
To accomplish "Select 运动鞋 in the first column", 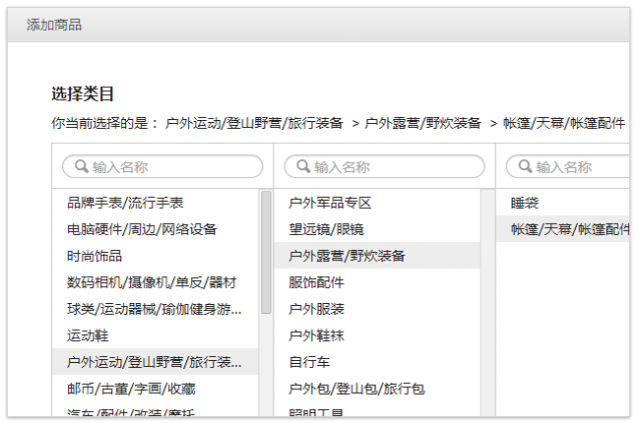I will pyautogui.click(x=88, y=335).
